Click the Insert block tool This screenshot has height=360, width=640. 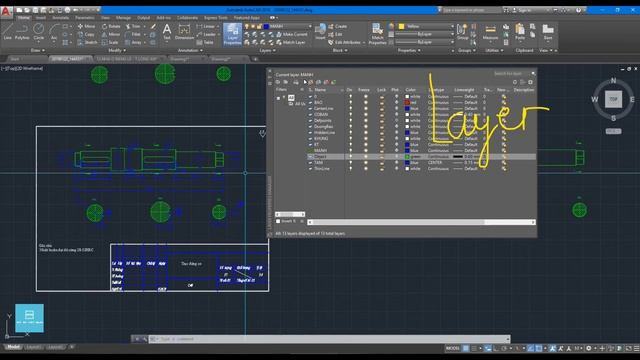(320, 31)
